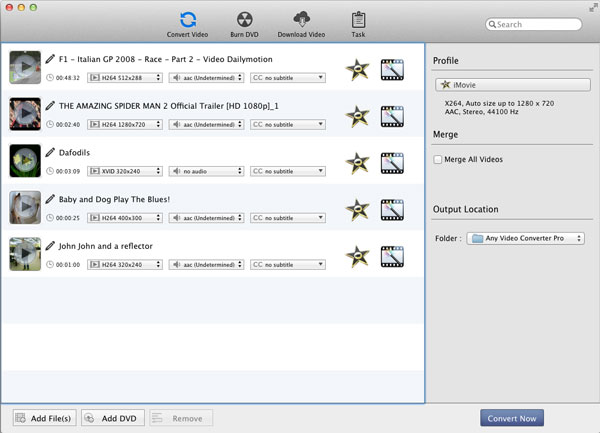Open audio track dropdown for Baby and Dog
This screenshot has width=600, height=433.
[x=206, y=218]
